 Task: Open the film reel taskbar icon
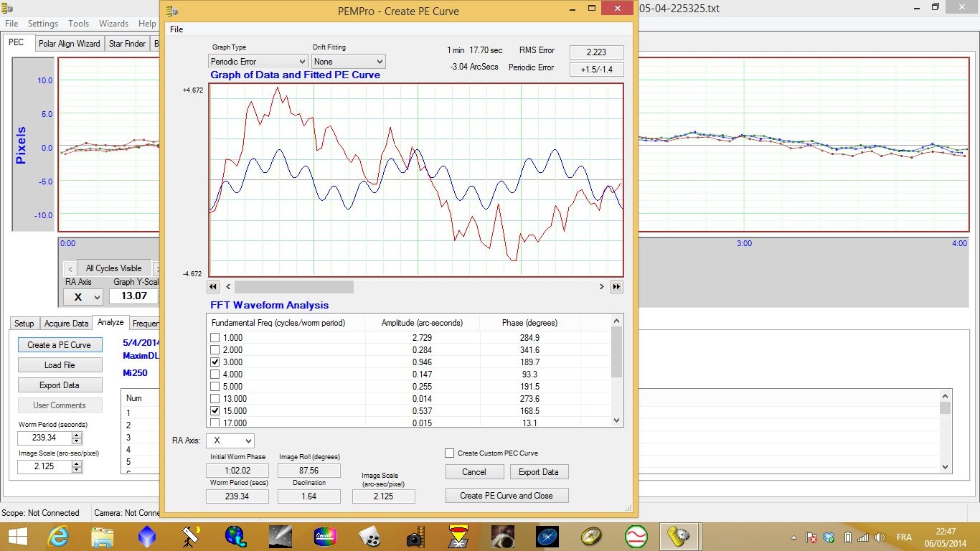369,537
